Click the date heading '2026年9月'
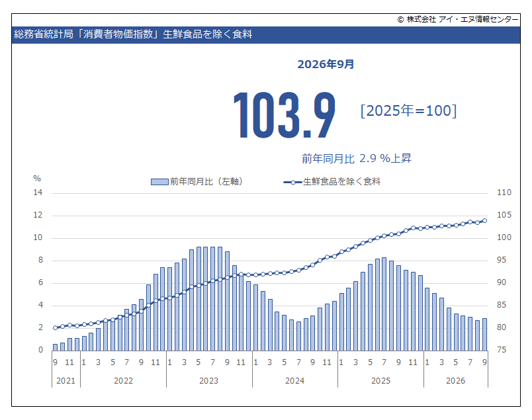The height and width of the screenshot is (420, 532). click(x=326, y=64)
